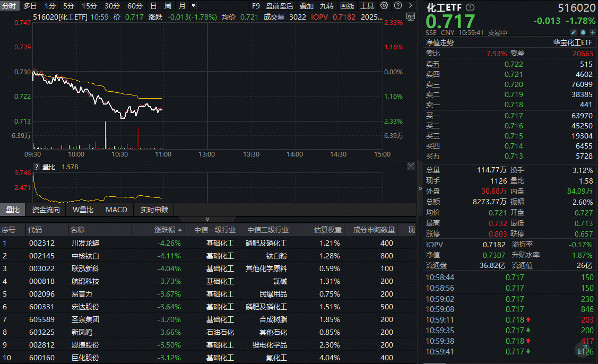Open the settings gear in the top toolbar
Viewport: 598px width, 364px height.
click(384, 5)
